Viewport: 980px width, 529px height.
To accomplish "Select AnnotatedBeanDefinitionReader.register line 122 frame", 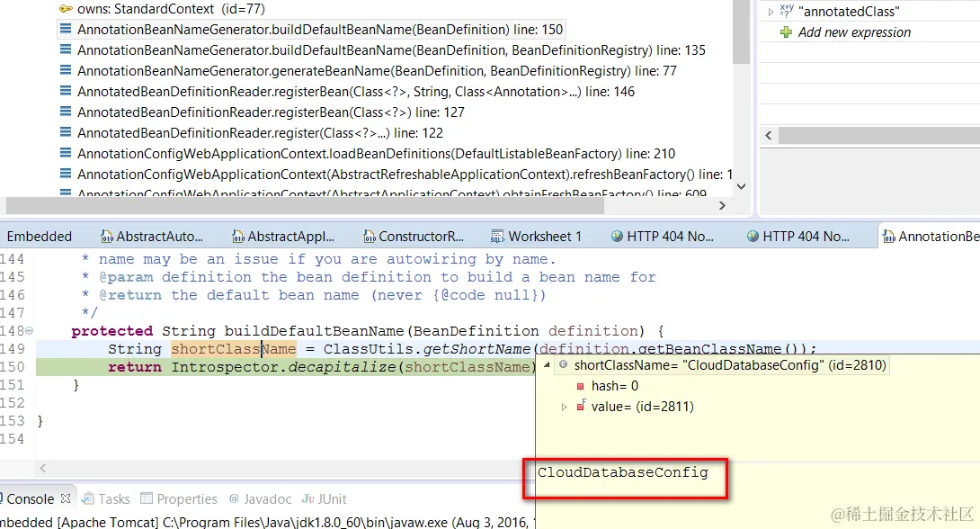I will tap(260, 132).
